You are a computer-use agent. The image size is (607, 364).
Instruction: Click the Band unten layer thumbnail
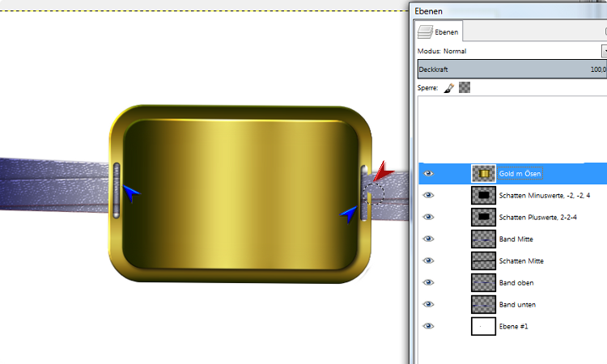point(483,304)
